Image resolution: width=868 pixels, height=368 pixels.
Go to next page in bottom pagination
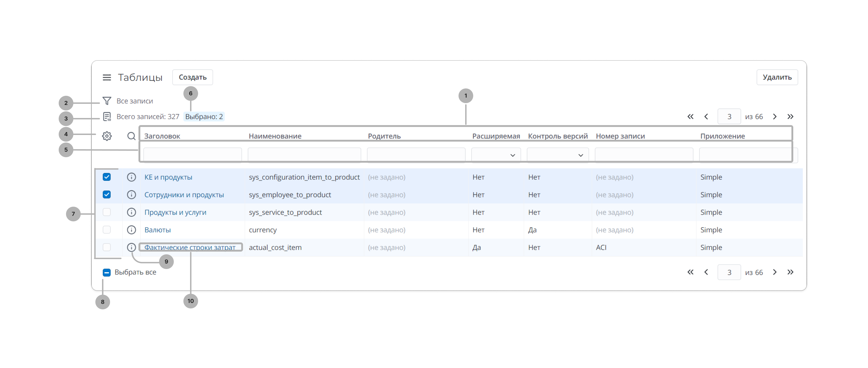pos(775,272)
